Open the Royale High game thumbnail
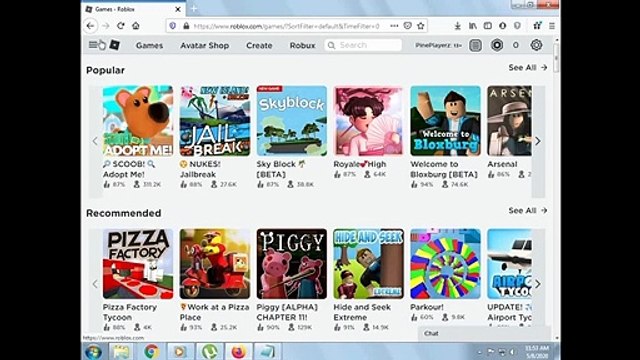The image size is (640, 360). tap(369, 121)
